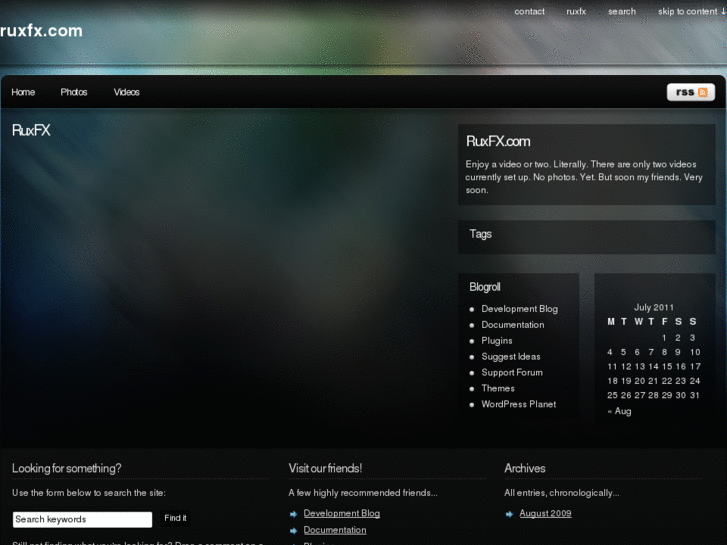Viewport: 727px width, 545px height.
Task: Click the Archives heading
Action: pyautogui.click(x=525, y=468)
